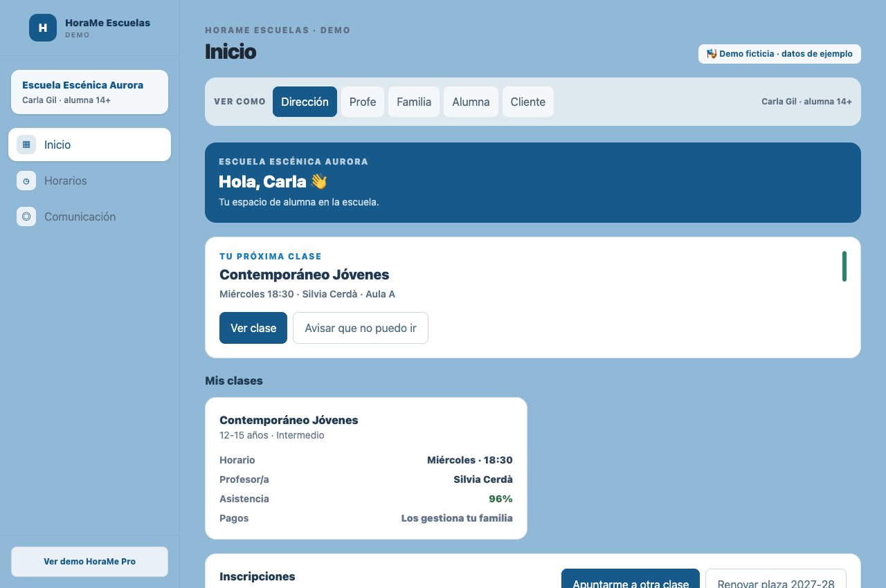Screen dimensions: 886x588
Task: Go to Horarios section
Action: coord(90,181)
